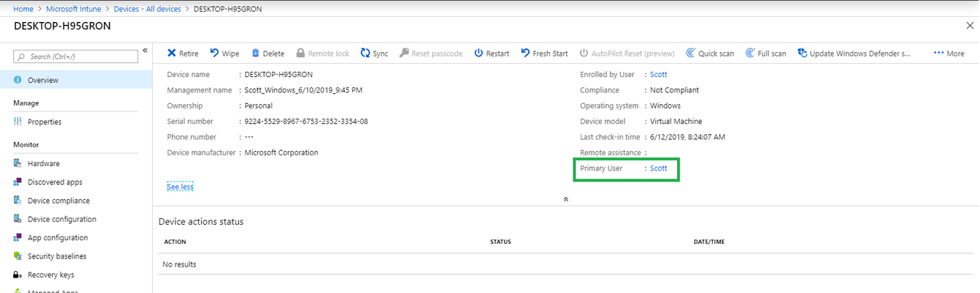Go to Home in the breadcrumb
This screenshot has height=293, width=980.
point(23,9)
